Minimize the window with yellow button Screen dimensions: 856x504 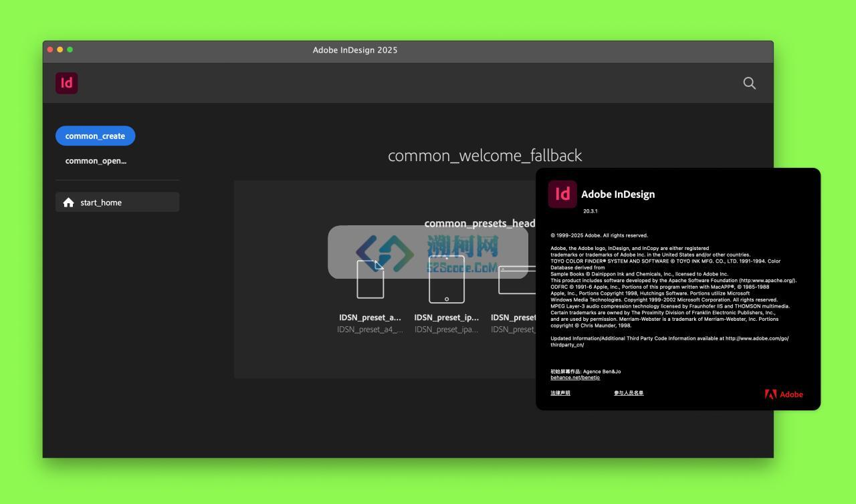point(60,49)
